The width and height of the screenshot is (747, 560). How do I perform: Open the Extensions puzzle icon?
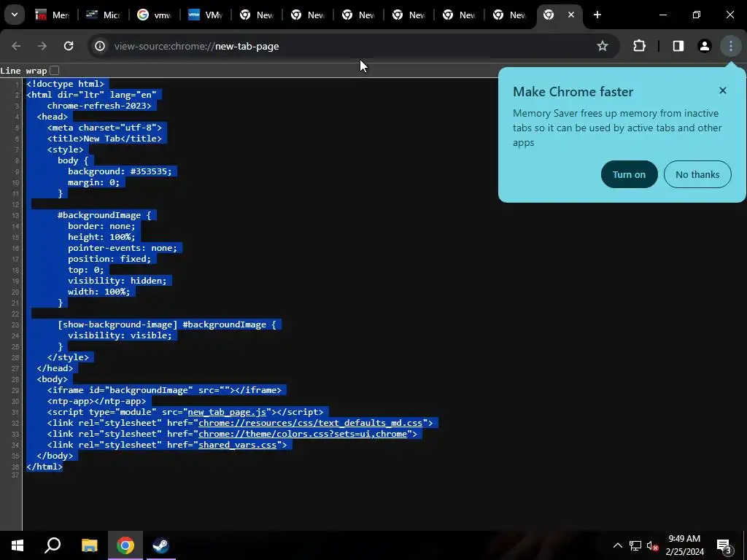pos(639,46)
